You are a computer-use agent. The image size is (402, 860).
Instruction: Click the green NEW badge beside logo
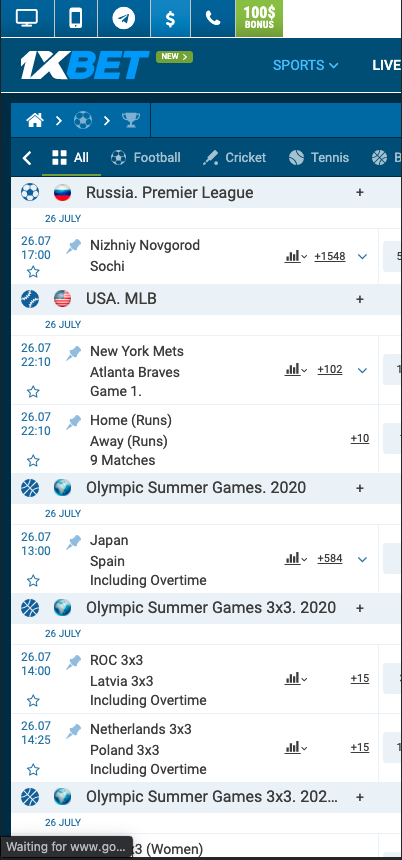click(174, 56)
